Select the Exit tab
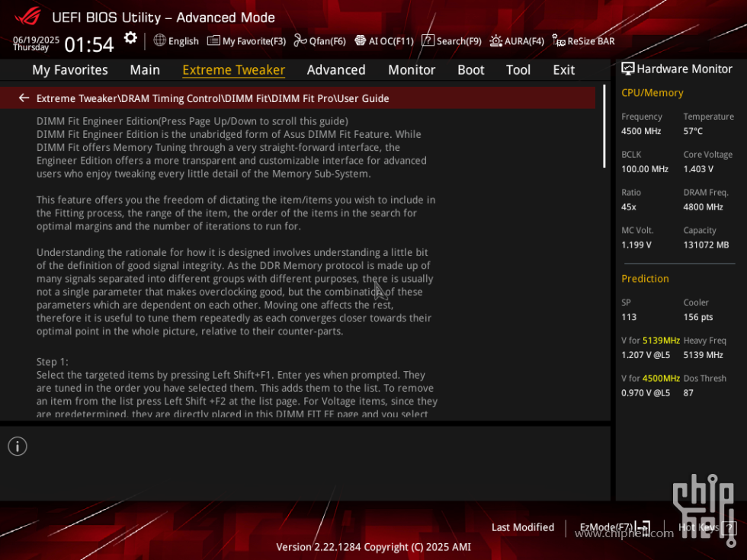Viewport: 747px width, 560px height. (564, 70)
